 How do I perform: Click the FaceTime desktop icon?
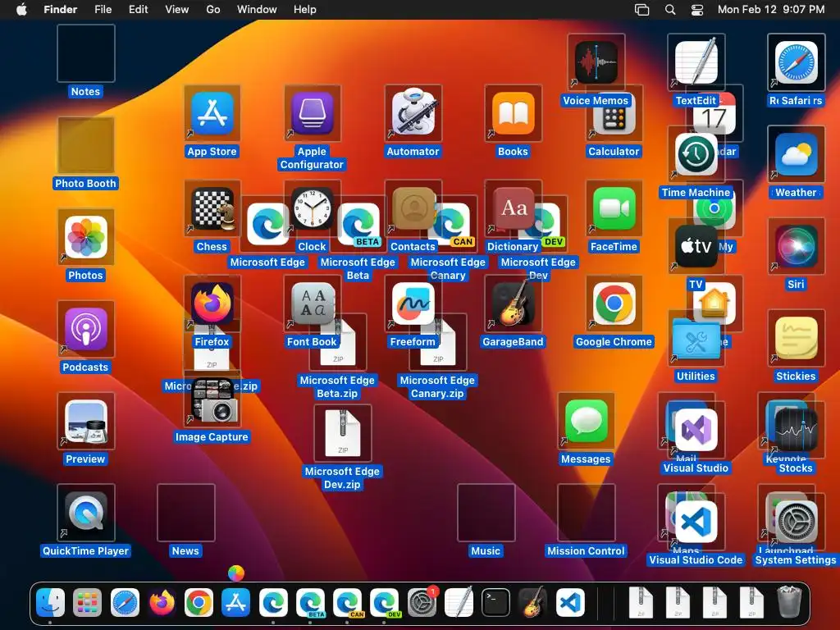tap(614, 209)
